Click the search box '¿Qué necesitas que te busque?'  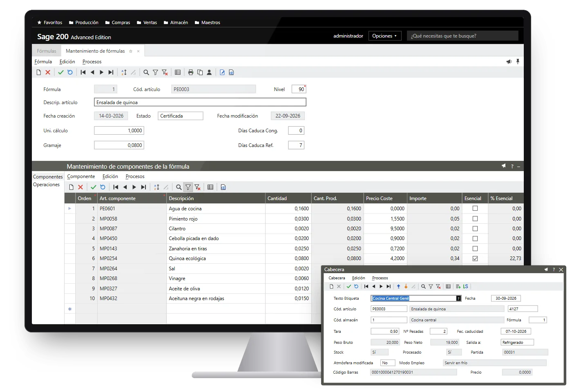point(463,36)
